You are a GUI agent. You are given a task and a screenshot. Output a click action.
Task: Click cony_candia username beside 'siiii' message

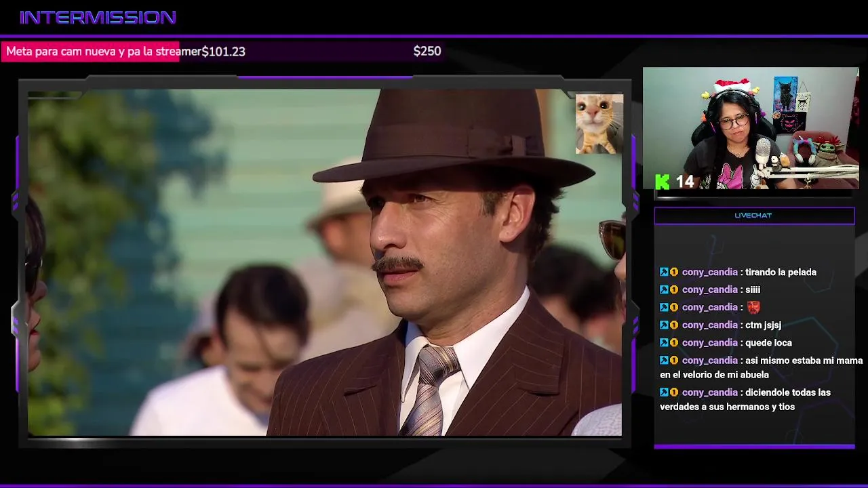click(x=709, y=290)
